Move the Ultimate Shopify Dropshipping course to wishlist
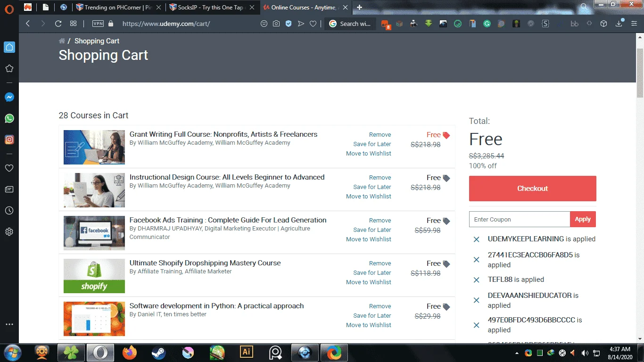Image resolution: width=644 pixels, height=362 pixels. 369,282
